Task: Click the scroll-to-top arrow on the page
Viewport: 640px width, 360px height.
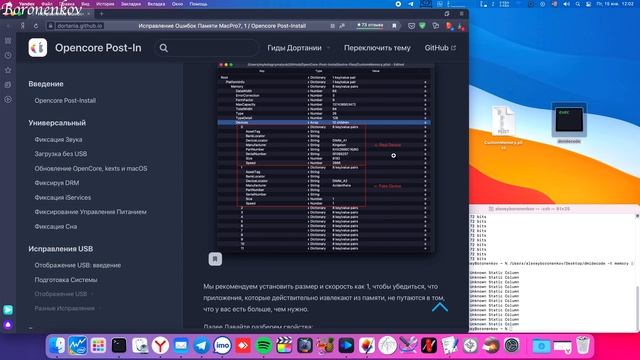Action: [440, 307]
